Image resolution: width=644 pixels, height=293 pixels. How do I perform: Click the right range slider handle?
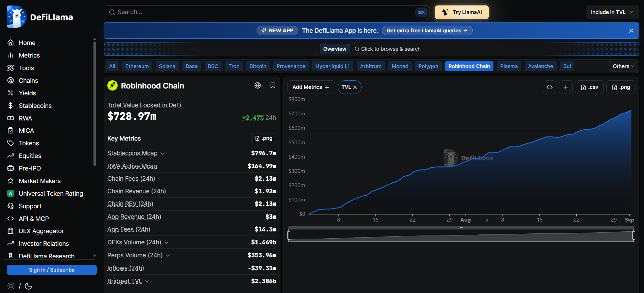pyautogui.click(x=633, y=235)
